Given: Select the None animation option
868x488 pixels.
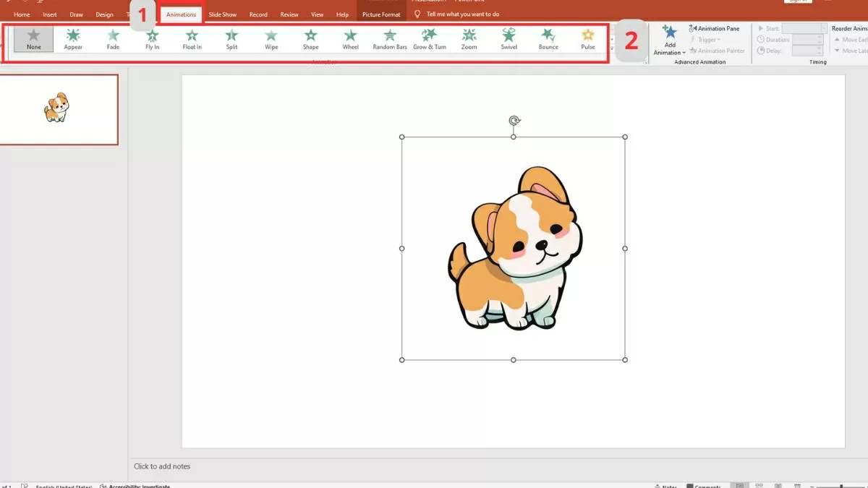Looking at the screenshot, I should point(33,38).
